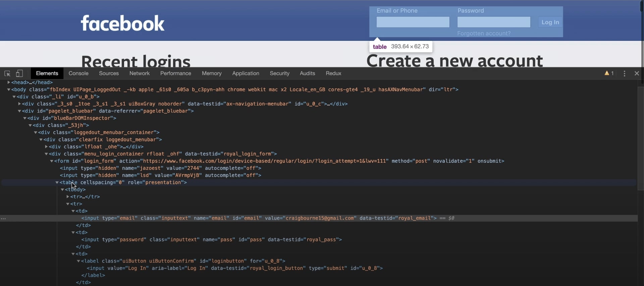This screenshot has height=286, width=644.
Task: Select the password input element line
Action: (x=212, y=240)
